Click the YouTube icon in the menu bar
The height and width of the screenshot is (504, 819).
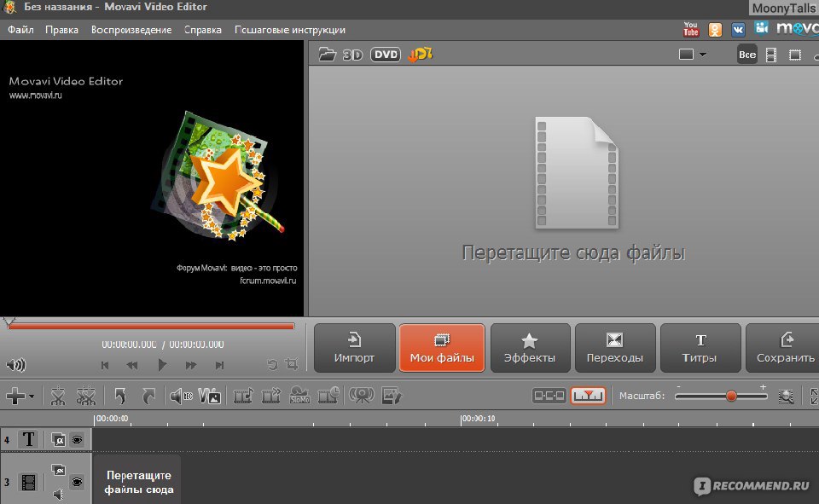(690, 29)
